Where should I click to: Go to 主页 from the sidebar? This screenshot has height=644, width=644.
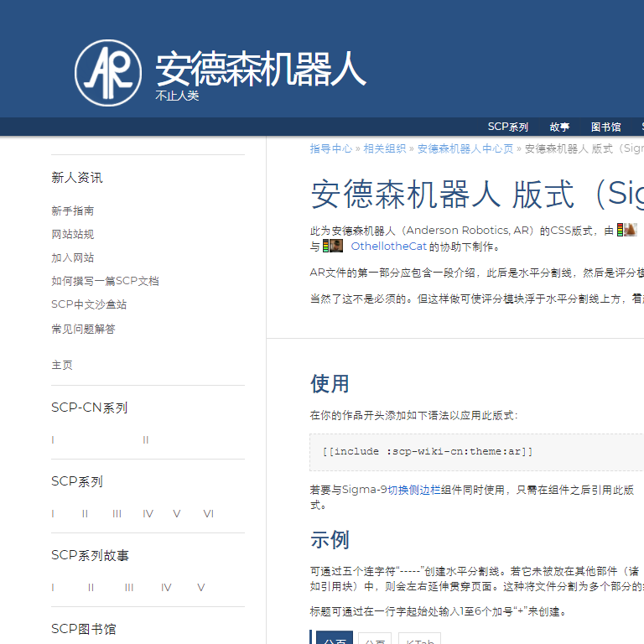[62, 366]
